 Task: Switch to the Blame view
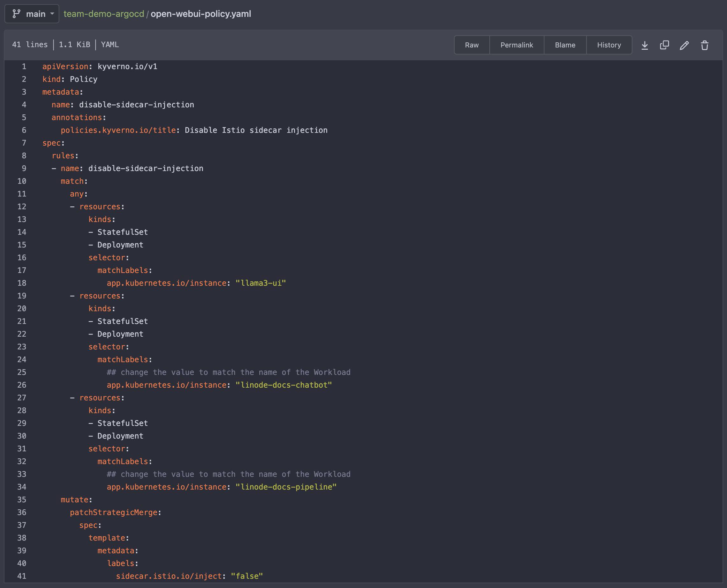point(565,45)
